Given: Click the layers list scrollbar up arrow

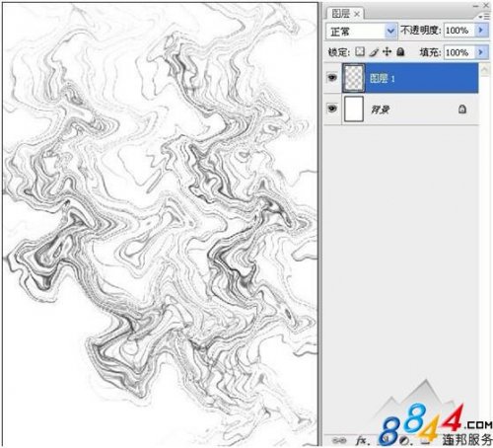Looking at the screenshot, I should click(x=484, y=69).
